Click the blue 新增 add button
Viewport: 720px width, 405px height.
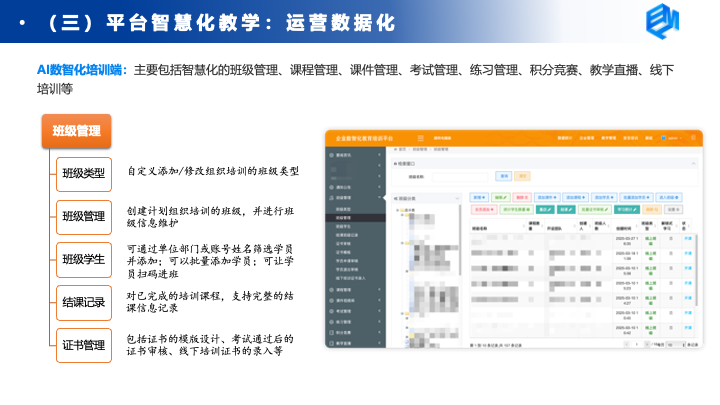(479, 197)
